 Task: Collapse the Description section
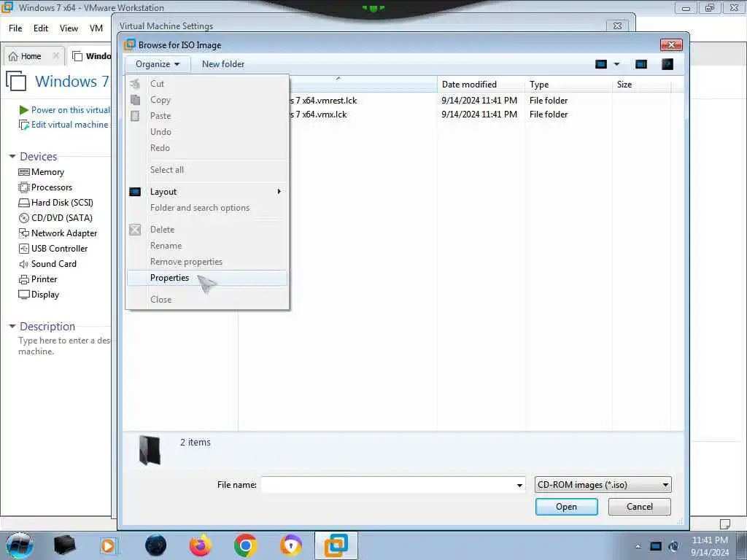(12, 326)
